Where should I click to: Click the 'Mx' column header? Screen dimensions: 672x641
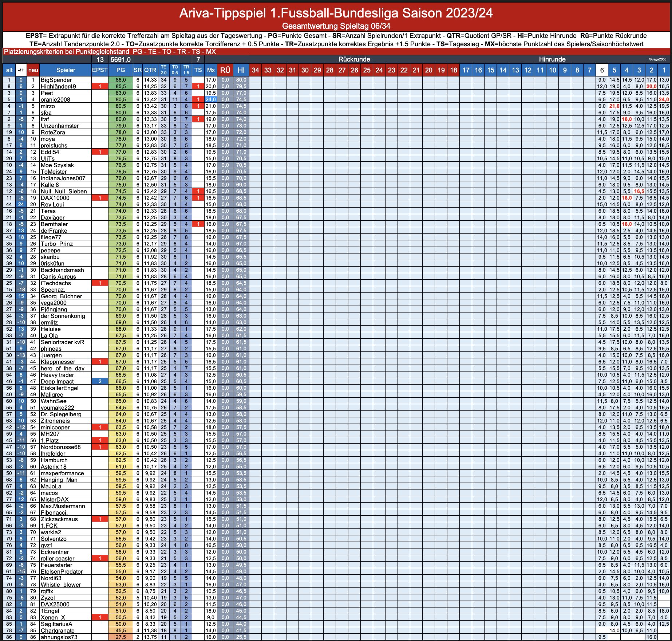(x=211, y=70)
